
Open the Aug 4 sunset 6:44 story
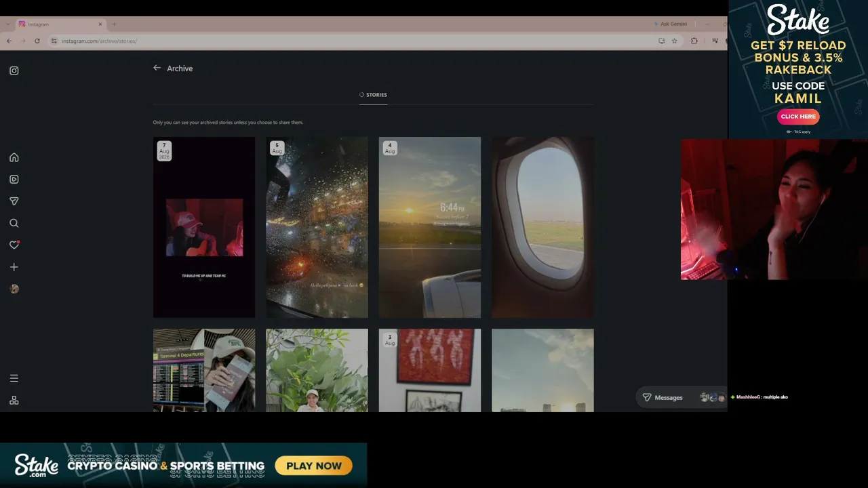coord(430,227)
